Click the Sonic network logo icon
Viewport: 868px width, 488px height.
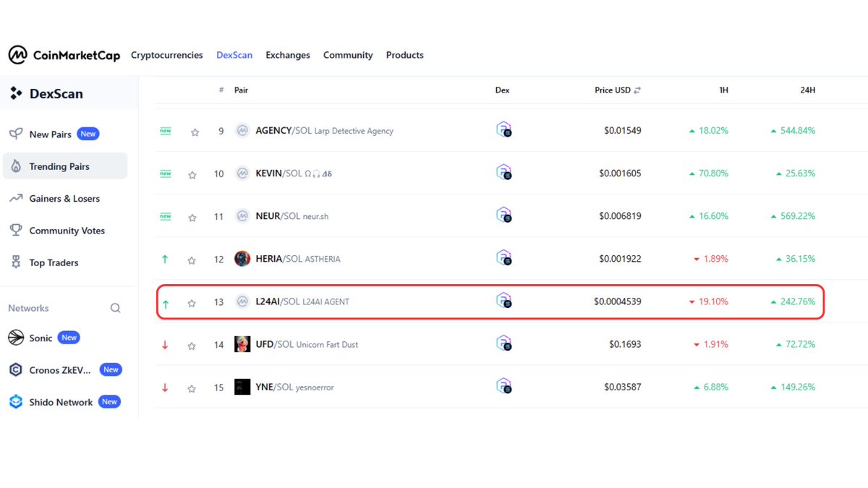pyautogui.click(x=16, y=338)
